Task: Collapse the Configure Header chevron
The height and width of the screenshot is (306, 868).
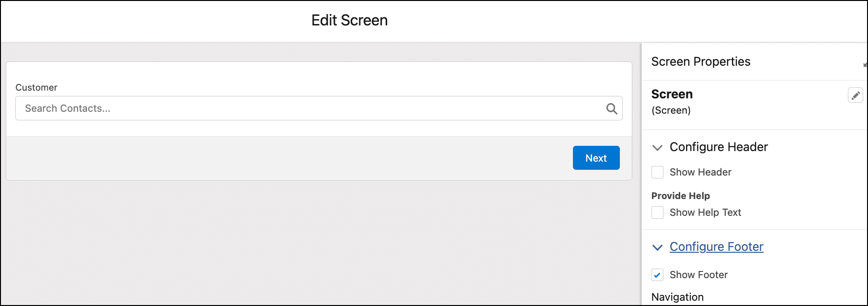Action: coord(658,148)
